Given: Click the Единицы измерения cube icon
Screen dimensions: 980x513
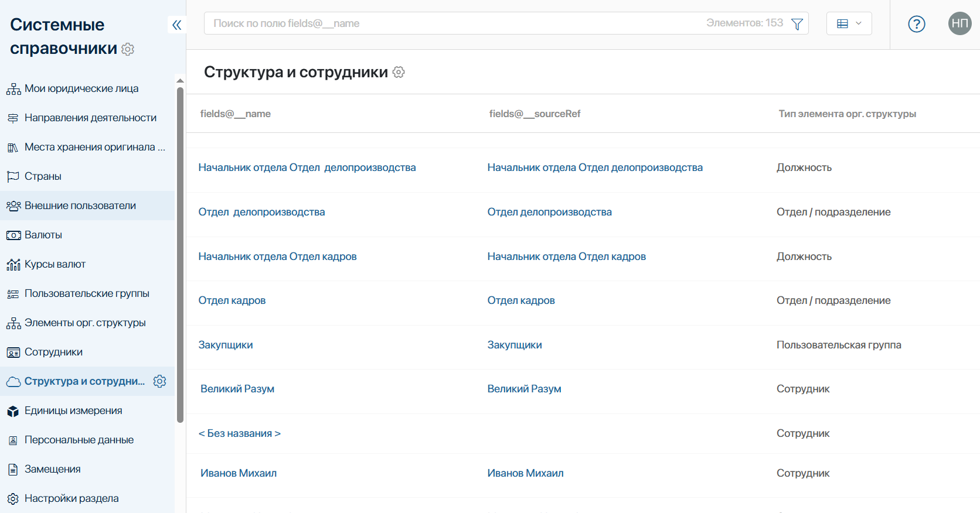Looking at the screenshot, I should 13,411.
